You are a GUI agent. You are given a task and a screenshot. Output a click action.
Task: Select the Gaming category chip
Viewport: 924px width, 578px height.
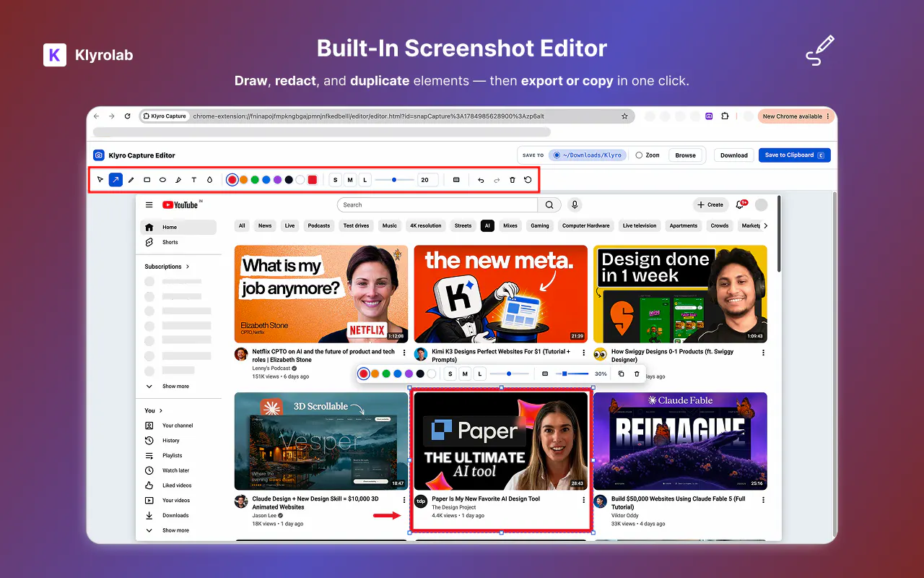(540, 225)
